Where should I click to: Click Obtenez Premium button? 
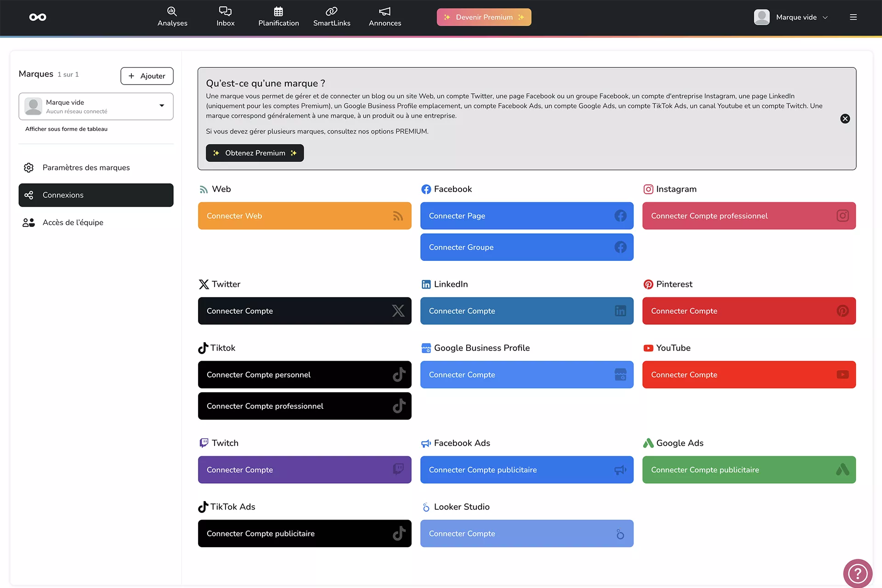[x=254, y=153]
